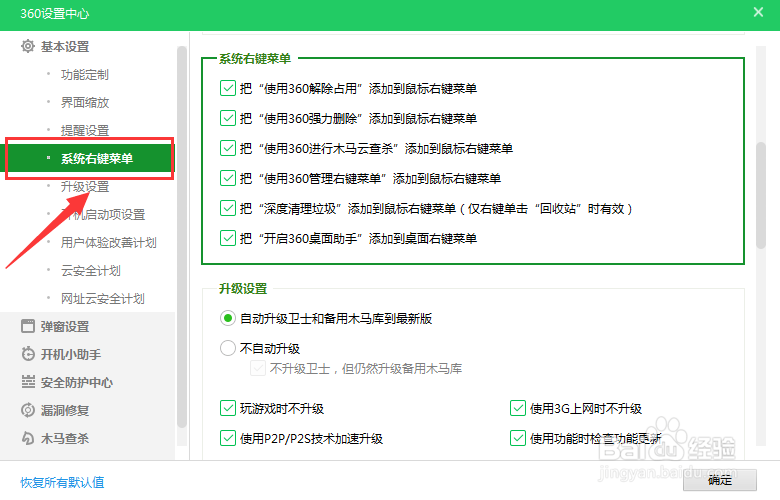This screenshot has height=500, width=780.
Task: Toggle 使用360进行木马云查杀 checkbox
Action: tap(228, 148)
